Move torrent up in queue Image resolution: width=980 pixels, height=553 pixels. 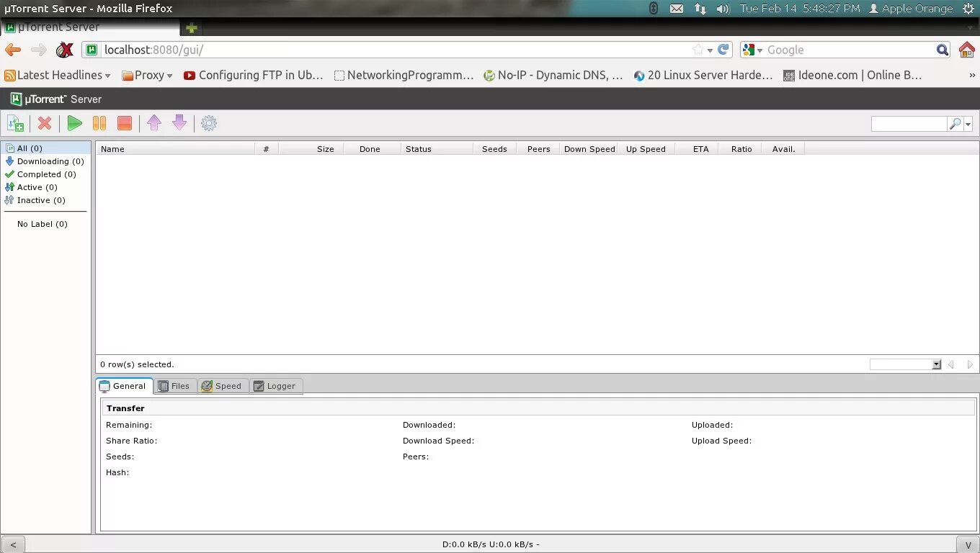(x=154, y=123)
